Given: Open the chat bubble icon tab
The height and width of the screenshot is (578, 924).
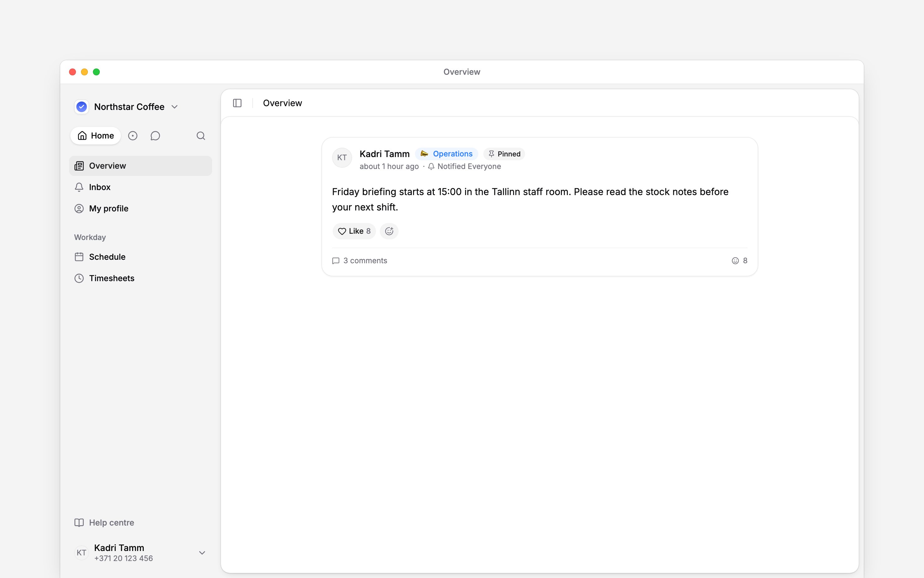Looking at the screenshot, I should click(155, 136).
